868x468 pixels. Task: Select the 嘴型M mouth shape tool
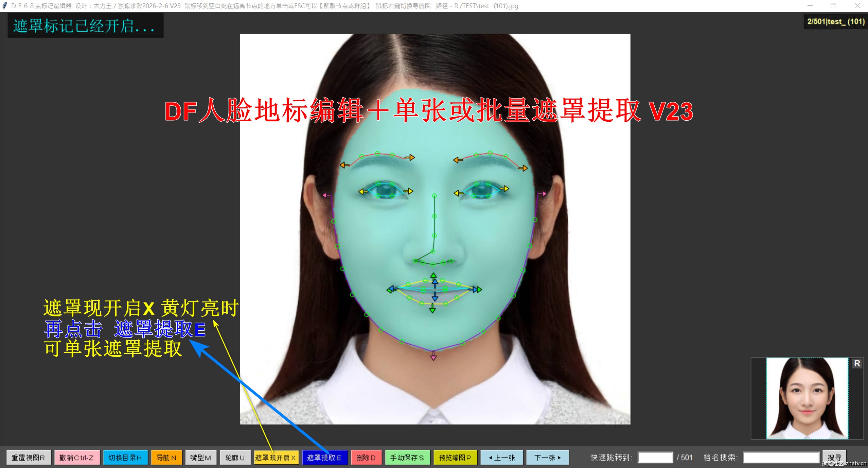pos(201,457)
